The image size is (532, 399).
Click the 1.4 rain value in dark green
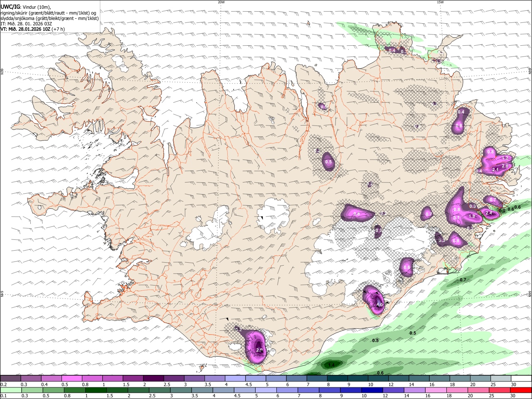click(331, 365)
